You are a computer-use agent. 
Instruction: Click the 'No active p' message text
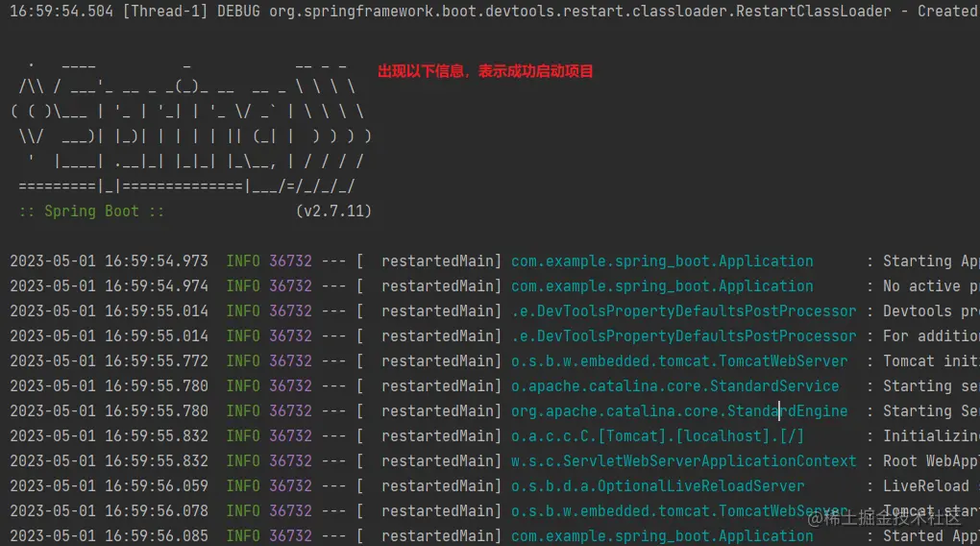pyautogui.click(x=931, y=286)
